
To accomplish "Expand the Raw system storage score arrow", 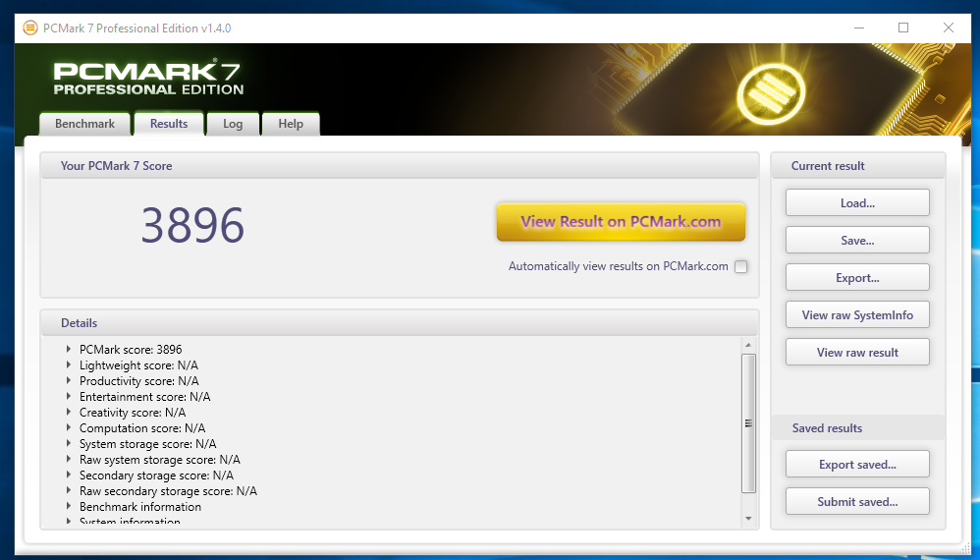I will [69, 460].
